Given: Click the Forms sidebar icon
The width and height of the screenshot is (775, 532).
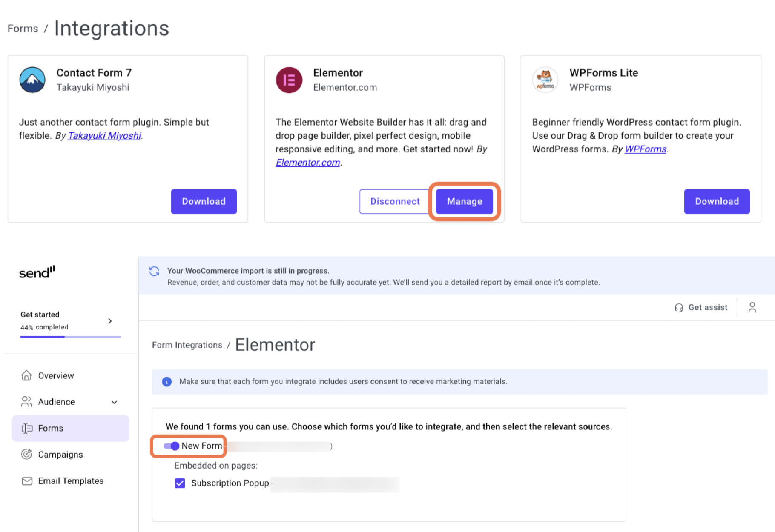Looking at the screenshot, I should click(x=27, y=428).
